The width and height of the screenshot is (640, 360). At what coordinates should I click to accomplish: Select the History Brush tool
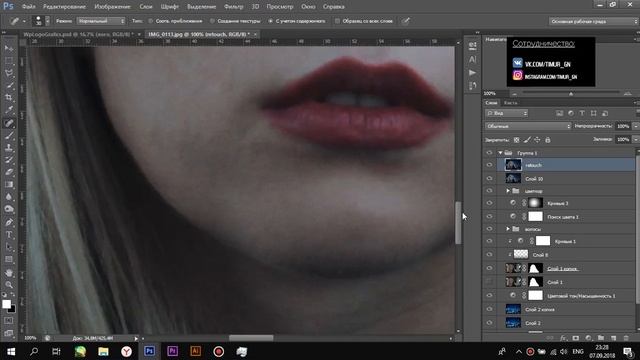(9, 160)
